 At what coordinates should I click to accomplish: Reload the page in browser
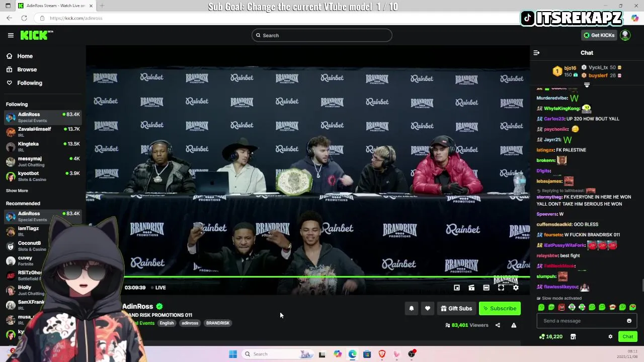click(24, 18)
